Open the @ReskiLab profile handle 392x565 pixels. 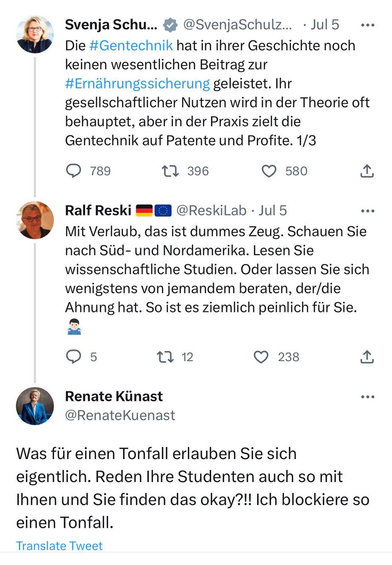click(211, 211)
